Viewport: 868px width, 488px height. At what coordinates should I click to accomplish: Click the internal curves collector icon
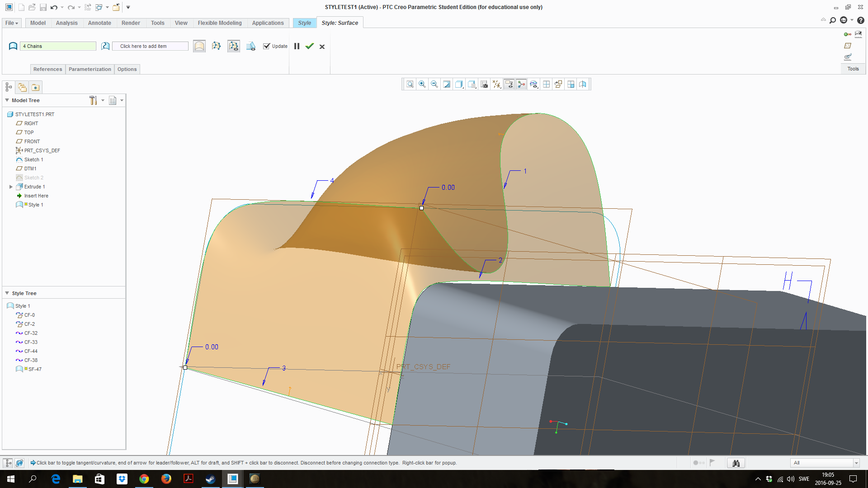click(x=105, y=46)
